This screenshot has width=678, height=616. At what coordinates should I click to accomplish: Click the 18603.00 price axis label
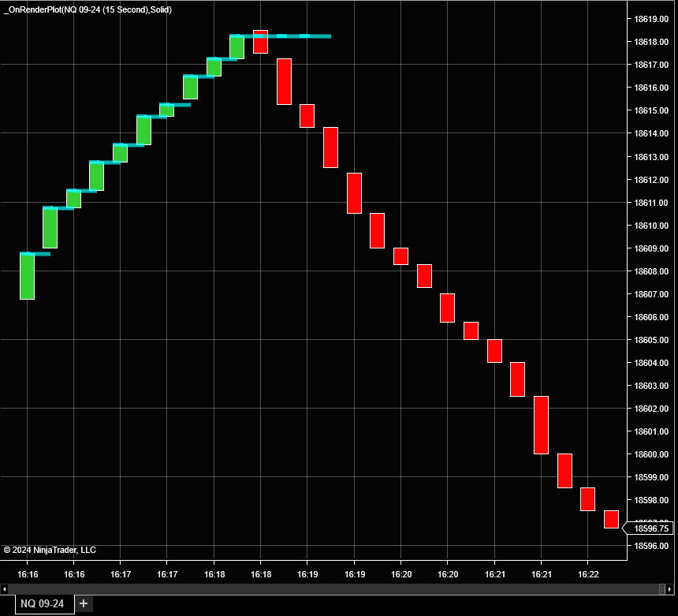tap(651, 386)
